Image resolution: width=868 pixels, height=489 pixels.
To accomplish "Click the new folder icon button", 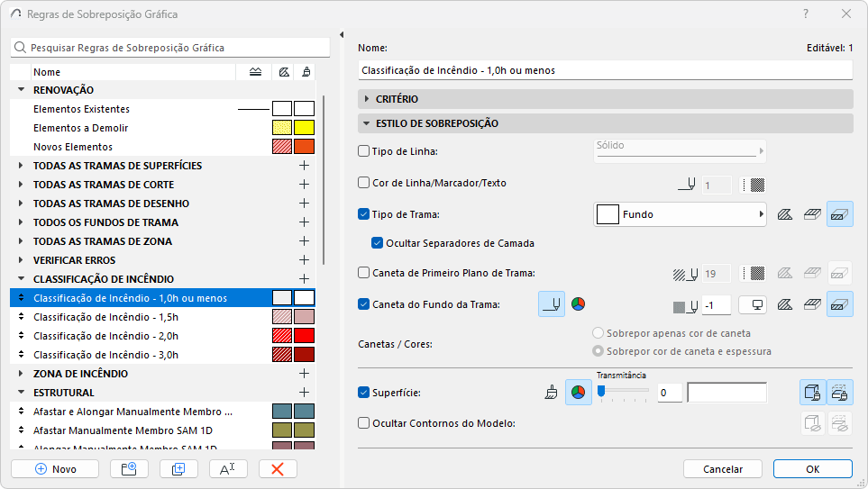I will (x=129, y=469).
